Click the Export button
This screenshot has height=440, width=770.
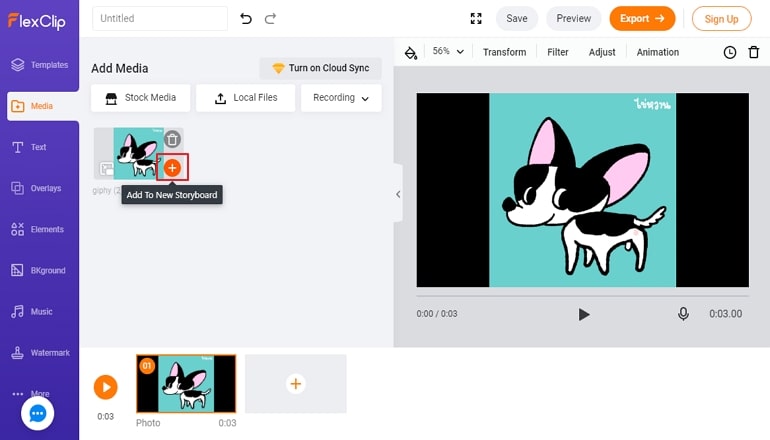point(642,19)
